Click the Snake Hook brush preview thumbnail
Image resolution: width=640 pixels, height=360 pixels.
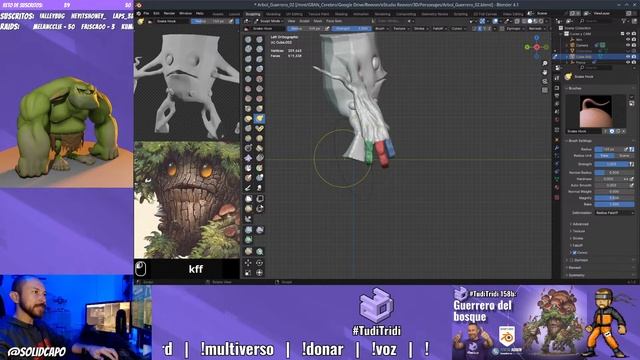596,111
